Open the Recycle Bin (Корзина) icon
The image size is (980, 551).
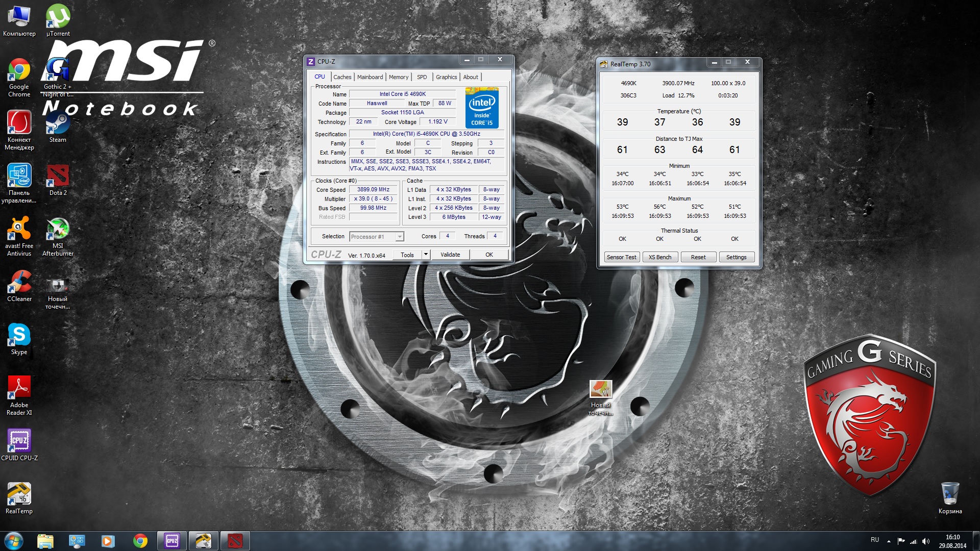point(950,494)
